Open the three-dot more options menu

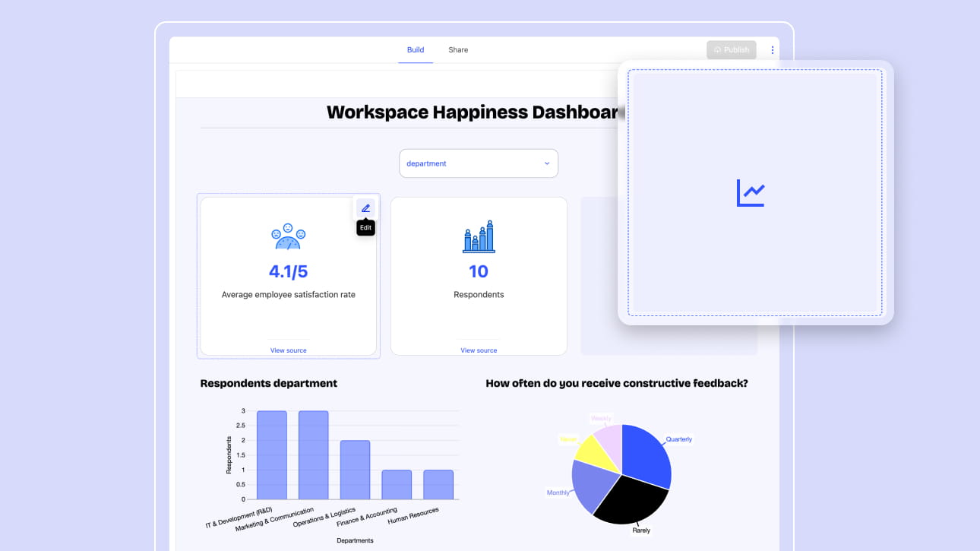pos(773,50)
